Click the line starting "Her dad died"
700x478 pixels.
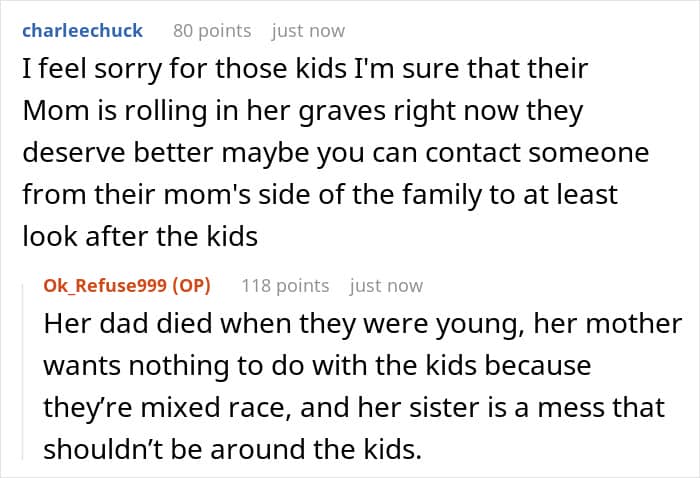point(362,325)
